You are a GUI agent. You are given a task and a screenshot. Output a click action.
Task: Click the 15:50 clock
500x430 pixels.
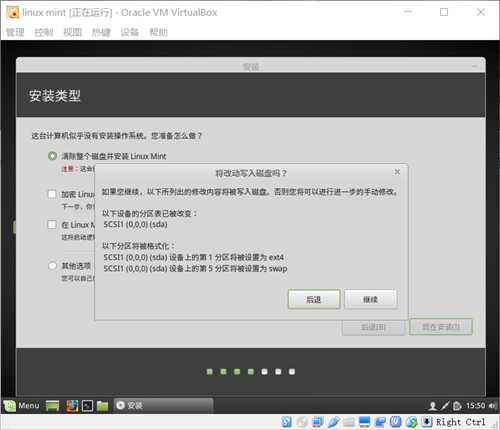475,406
